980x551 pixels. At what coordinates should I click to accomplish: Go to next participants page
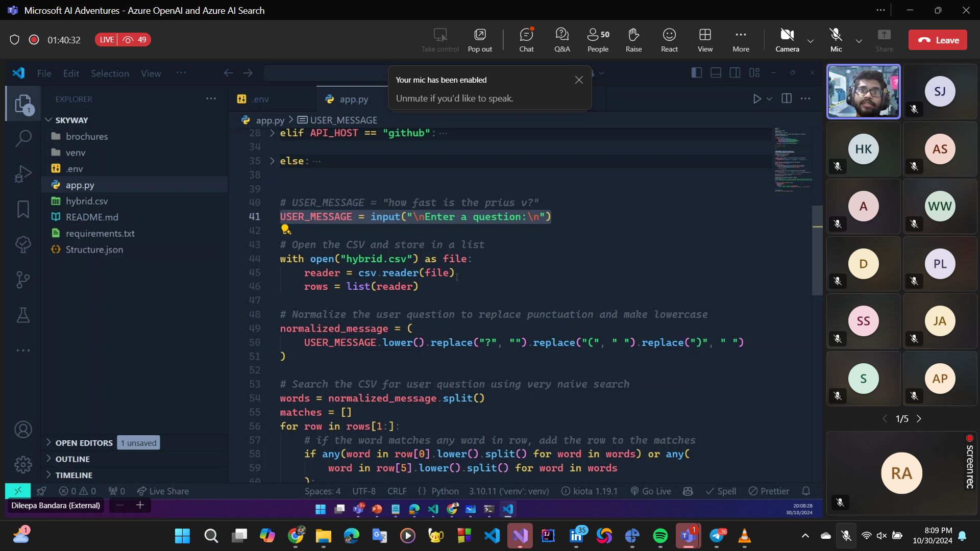[919, 419]
